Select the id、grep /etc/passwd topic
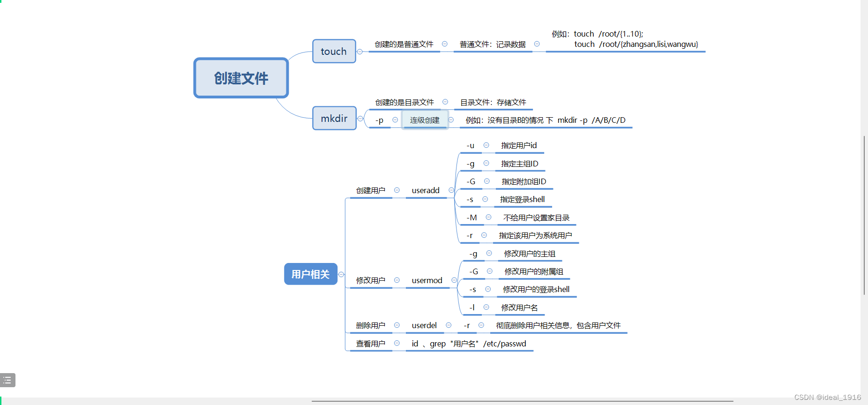This screenshot has width=868, height=405. tap(469, 344)
